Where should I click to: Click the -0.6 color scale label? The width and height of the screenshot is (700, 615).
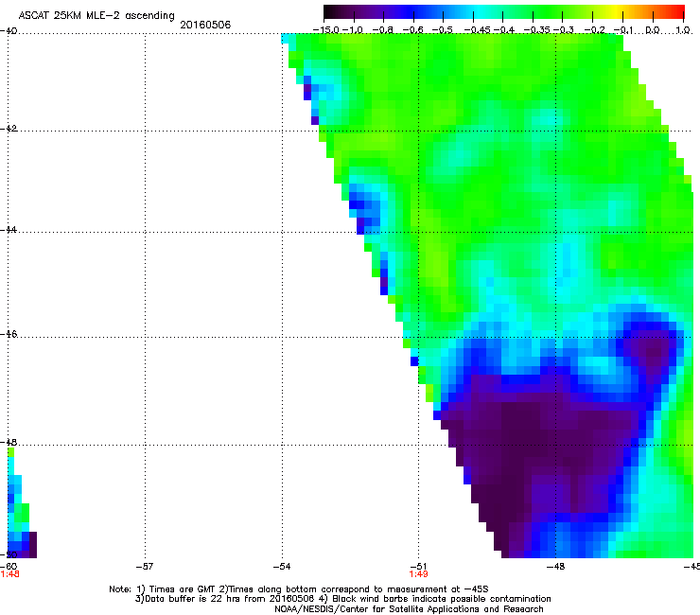click(413, 30)
